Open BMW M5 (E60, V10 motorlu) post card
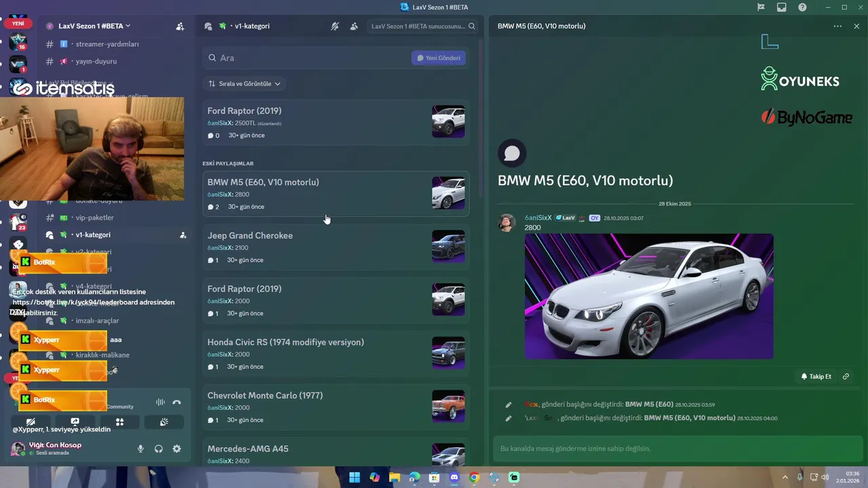This screenshot has height=488, width=868. pyautogui.click(x=336, y=194)
